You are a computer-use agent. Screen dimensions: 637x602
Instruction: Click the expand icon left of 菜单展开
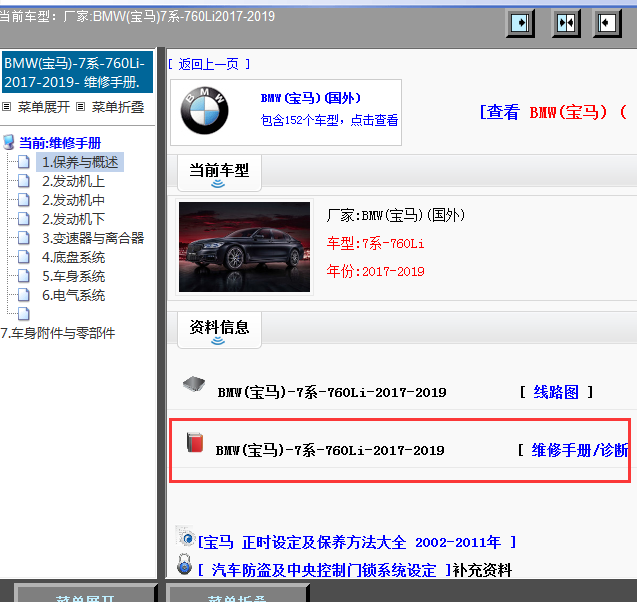pyautogui.click(x=6, y=107)
